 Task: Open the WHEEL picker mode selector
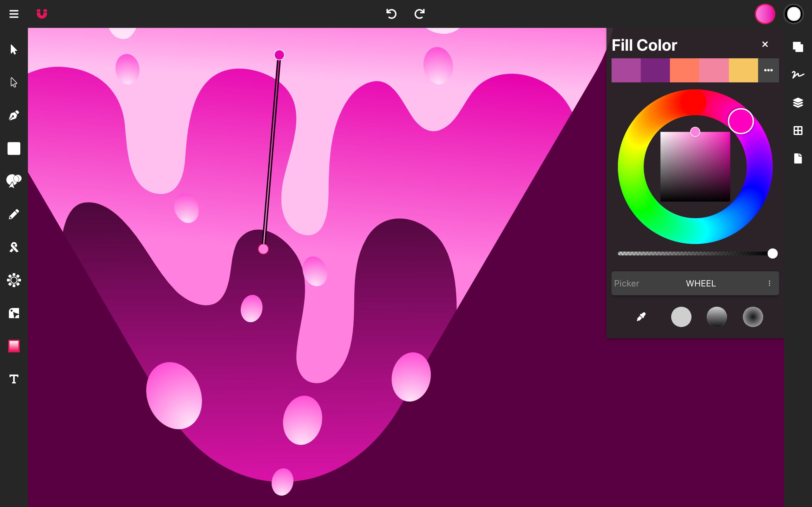click(x=700, y=283)
